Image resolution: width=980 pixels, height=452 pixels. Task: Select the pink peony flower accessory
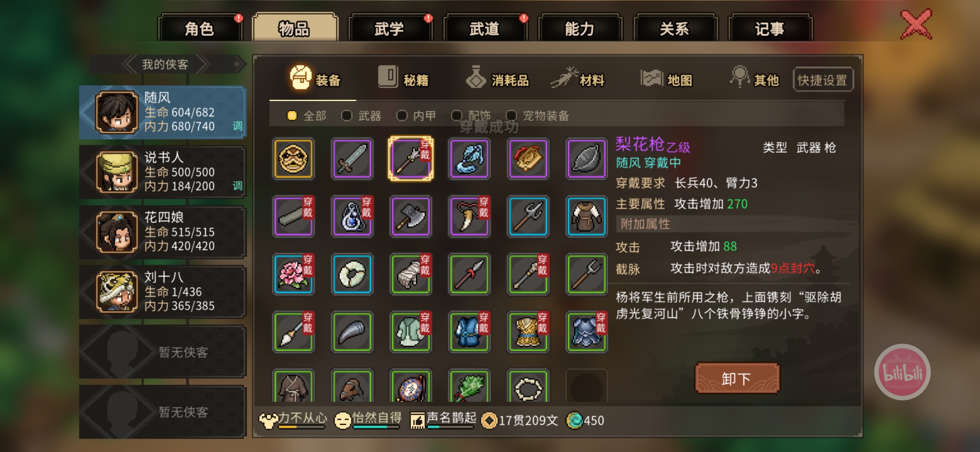293,274
